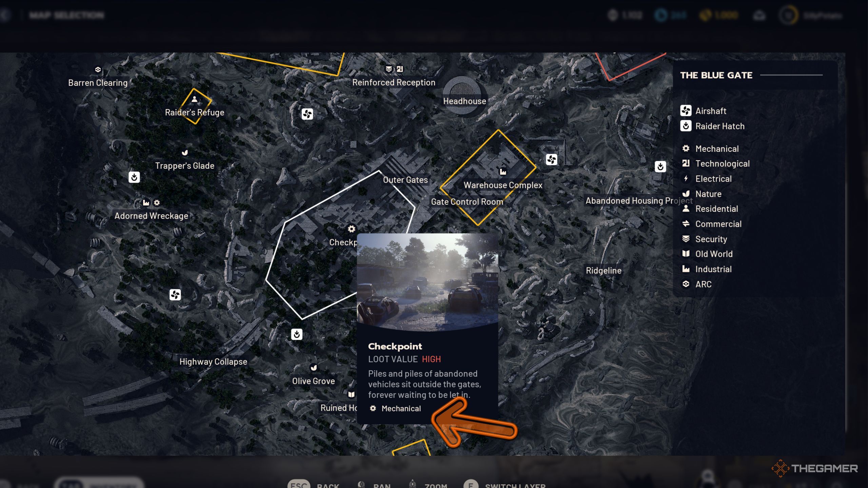Select the Ridgeline location label
The image size is (868, 488).
point(604,270)
